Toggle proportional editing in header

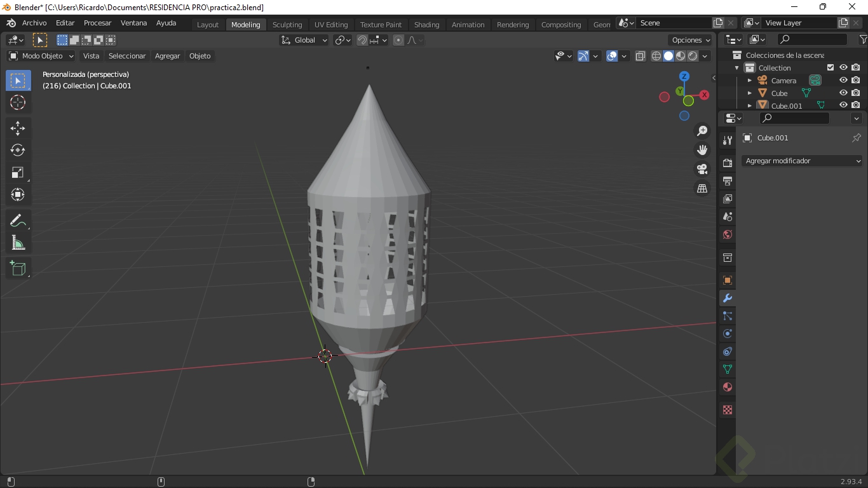tap(398, 40)
